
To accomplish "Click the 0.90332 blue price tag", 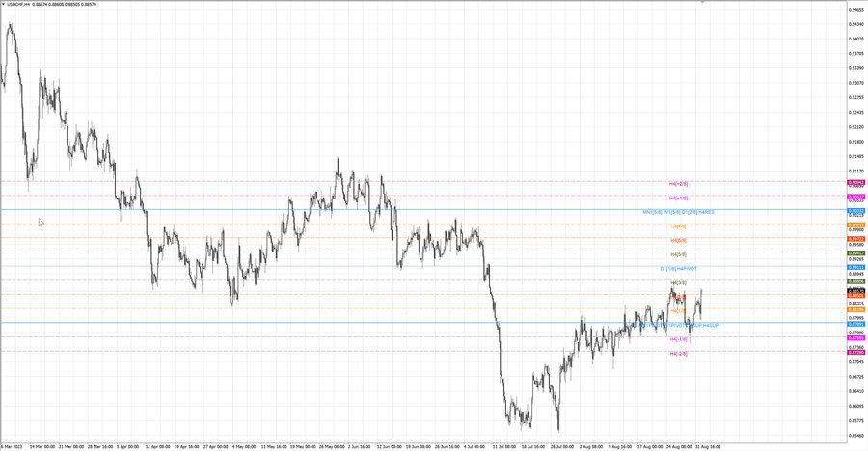I will 856,211.
